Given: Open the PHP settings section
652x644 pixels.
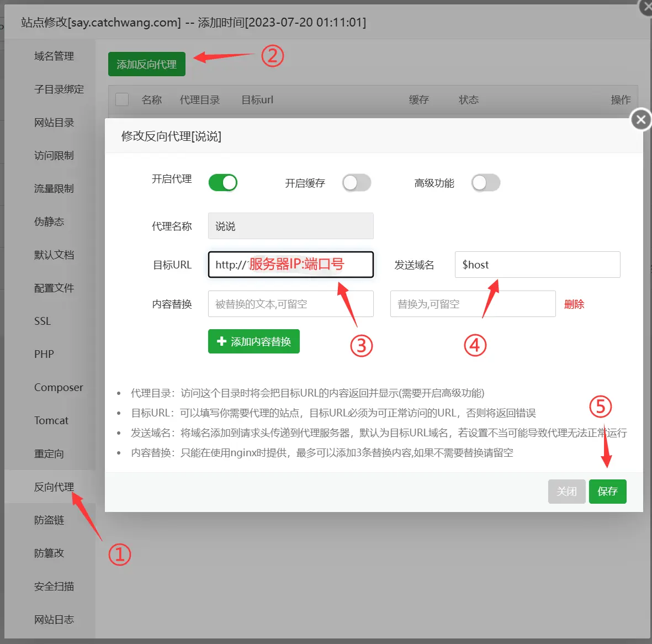Looking at the screenshot, I should point(44,354).
